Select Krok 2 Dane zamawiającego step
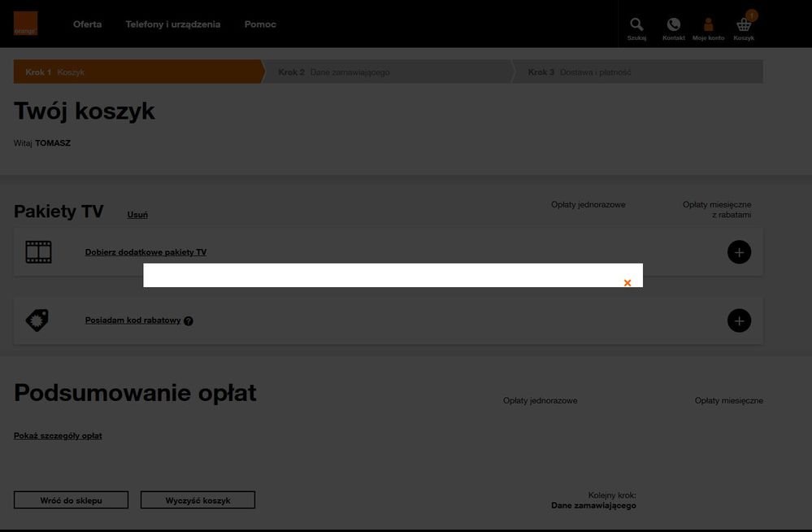 point(333,72)
